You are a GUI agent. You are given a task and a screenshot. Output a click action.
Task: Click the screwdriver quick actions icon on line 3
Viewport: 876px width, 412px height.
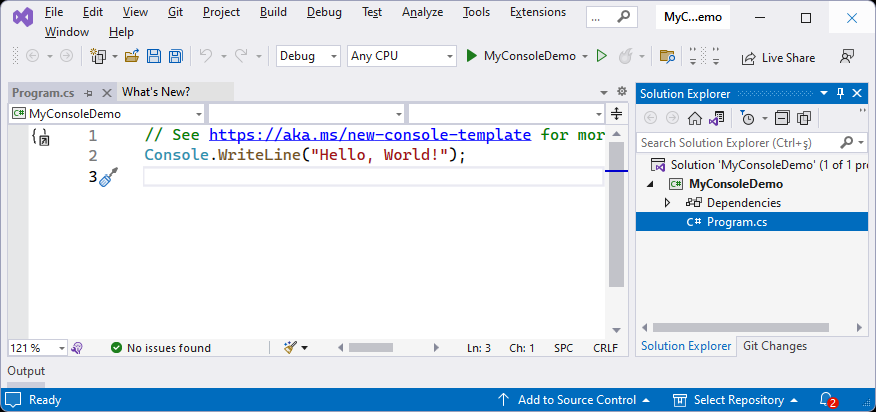(111, 177)
